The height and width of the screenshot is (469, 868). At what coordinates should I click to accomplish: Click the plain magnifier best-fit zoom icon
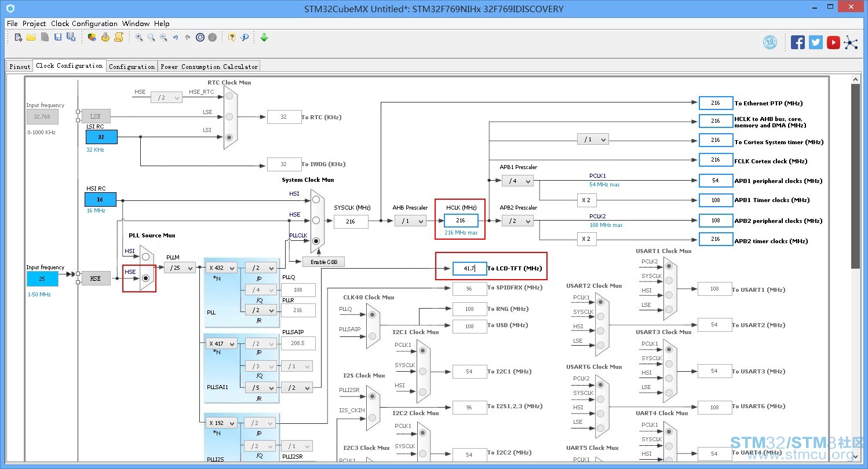[151, 38]
